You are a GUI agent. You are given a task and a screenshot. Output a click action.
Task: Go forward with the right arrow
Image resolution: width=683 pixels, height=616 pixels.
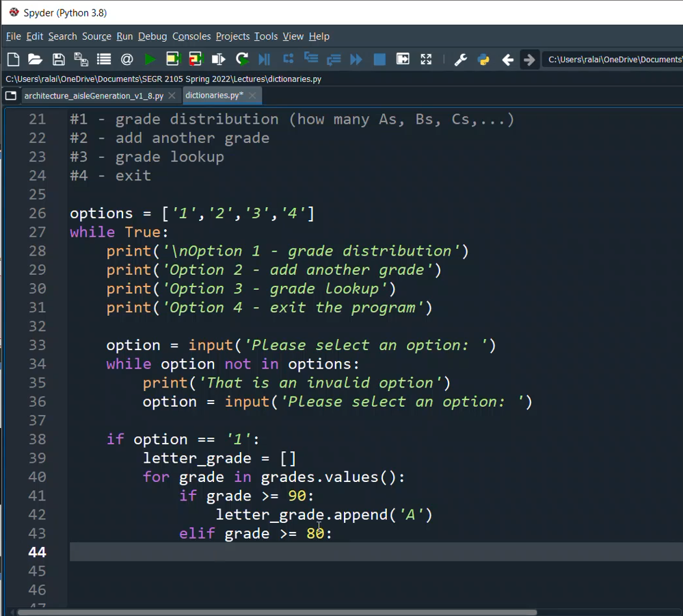pyautogui.click(x=529, y=59)
